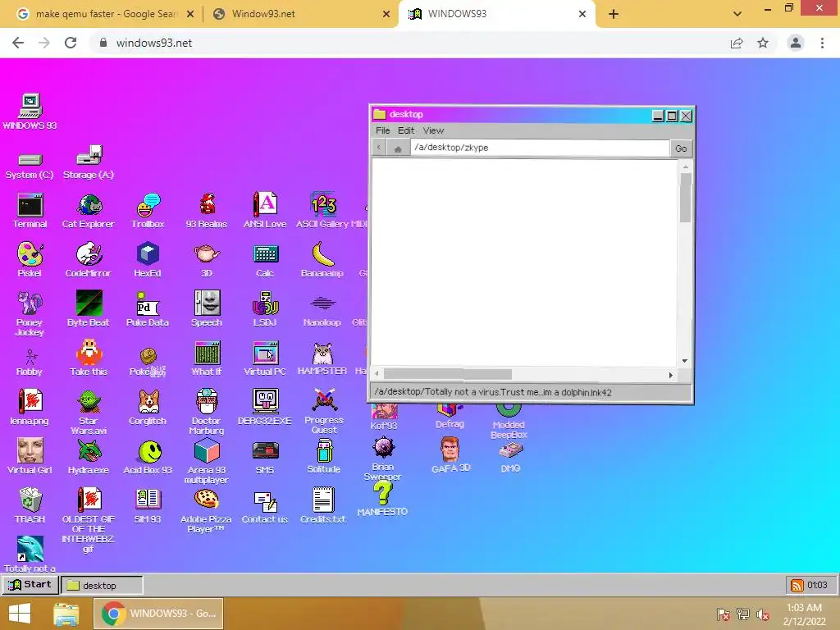Open Adobe Pizza Player icon
The image size is (840, 630).
click(206, 510)
